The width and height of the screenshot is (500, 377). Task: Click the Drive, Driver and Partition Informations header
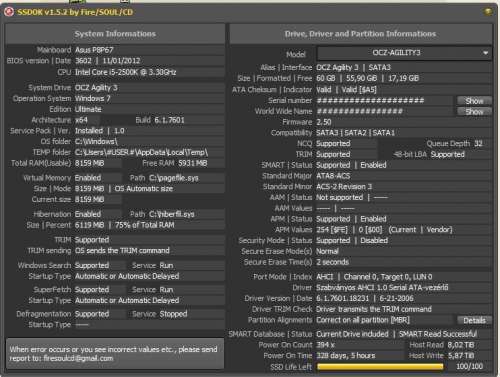[x=361, y=34]
